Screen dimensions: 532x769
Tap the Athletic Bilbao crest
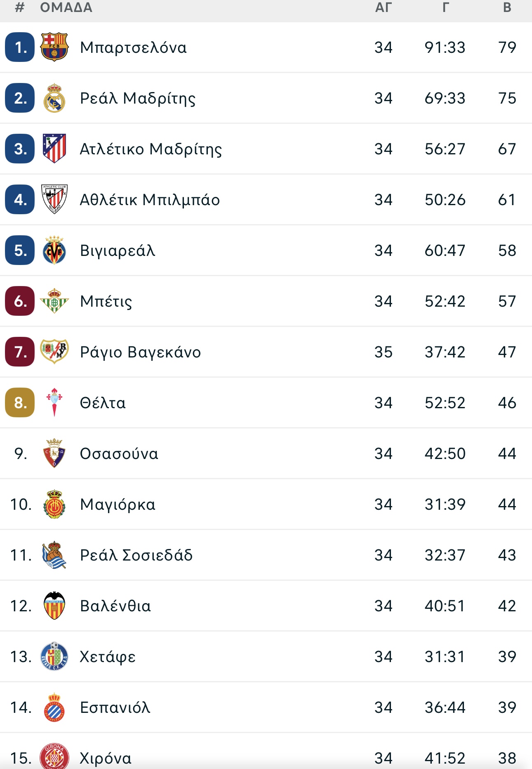point(54,199)
